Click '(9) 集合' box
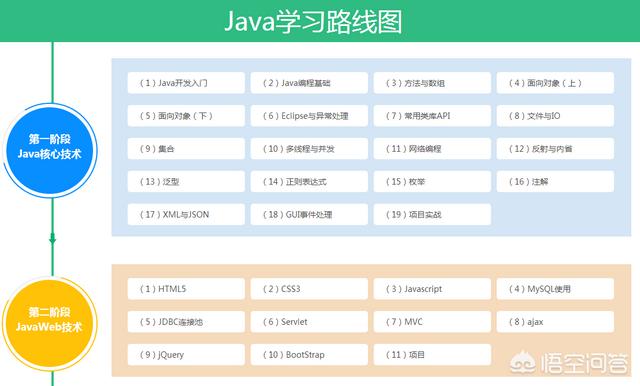 [186, 149]
